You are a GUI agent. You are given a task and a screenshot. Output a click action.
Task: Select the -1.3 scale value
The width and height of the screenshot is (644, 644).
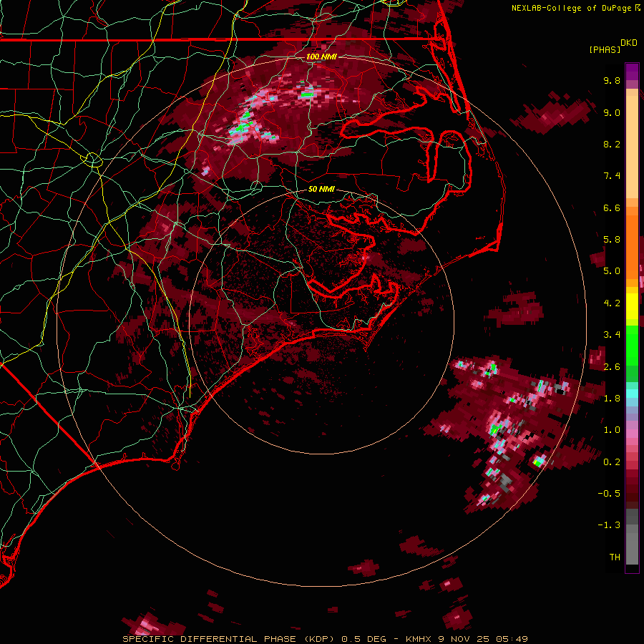coord(609,525)
